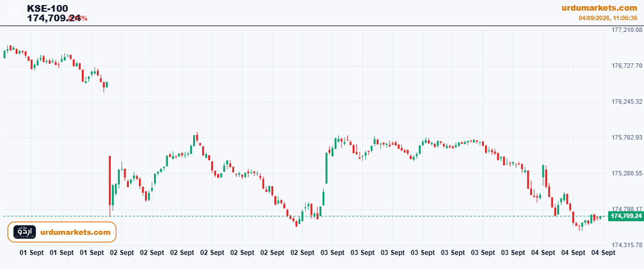Viewport: 644px width, 269px height.
Task: Click the tall red candle opening 02 Sept
Action: coord(110,180)
